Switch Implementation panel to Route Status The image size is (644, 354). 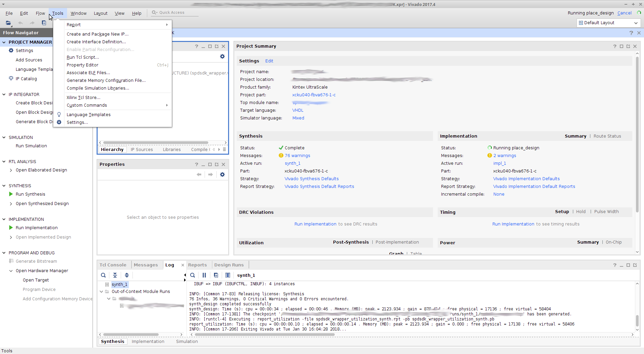[x=607, y=136]
